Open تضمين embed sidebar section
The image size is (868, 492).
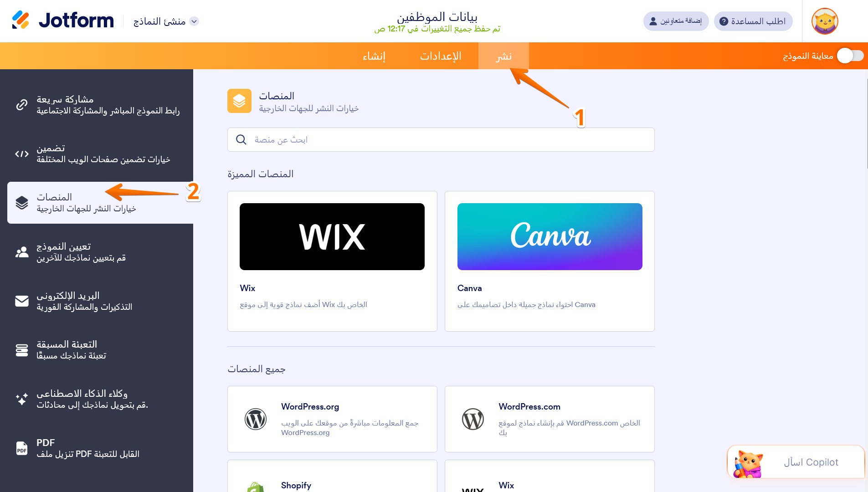100,154
